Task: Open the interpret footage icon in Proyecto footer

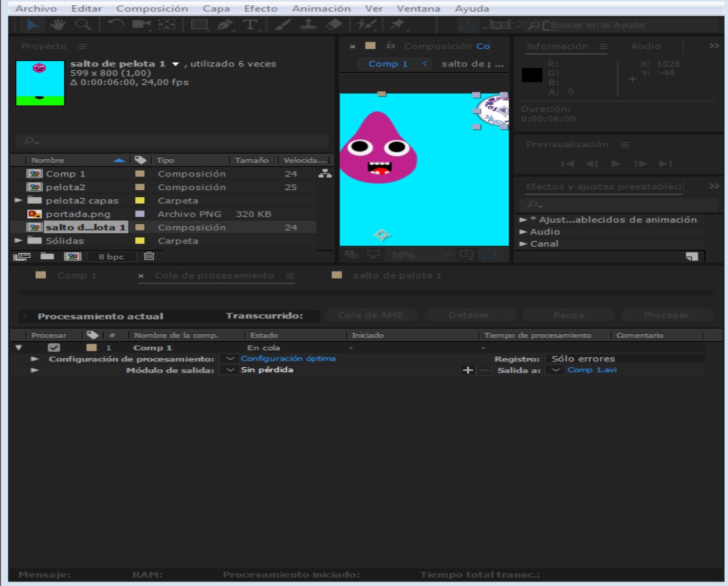Action: pos(21,257)
